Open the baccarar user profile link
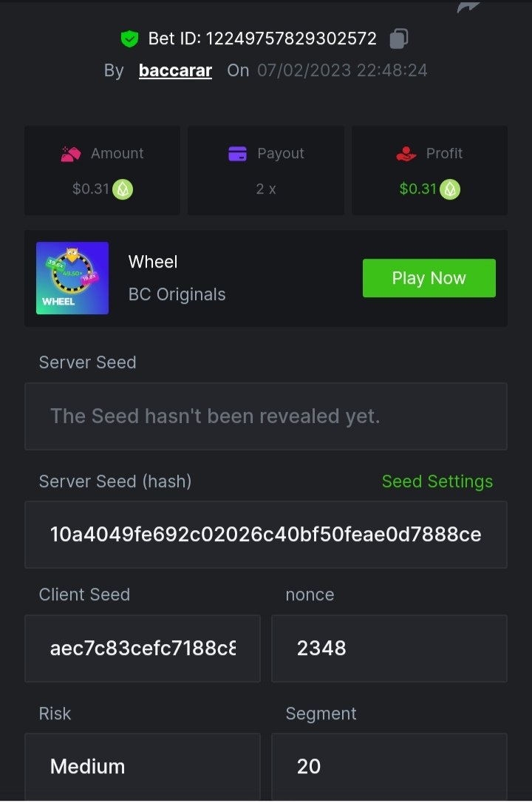The height and width of the screenshot is (803, 532). point(175,71)
